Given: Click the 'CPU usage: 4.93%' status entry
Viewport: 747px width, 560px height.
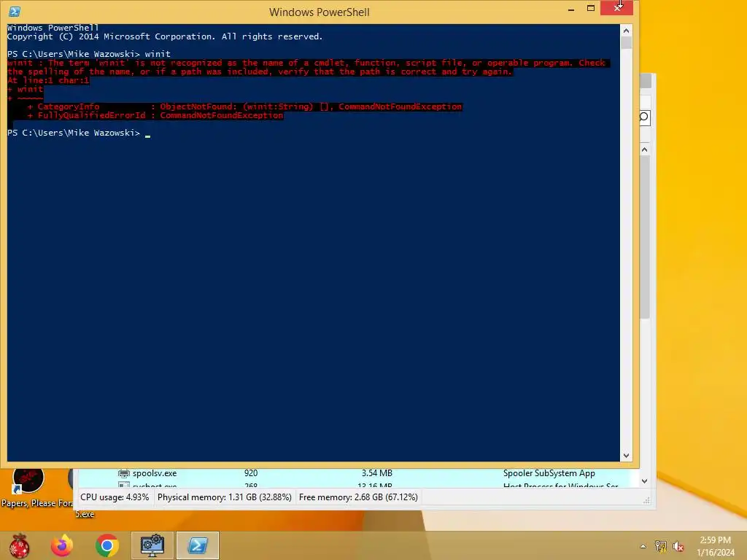Looking at the screenshot, I should [115, 497].
